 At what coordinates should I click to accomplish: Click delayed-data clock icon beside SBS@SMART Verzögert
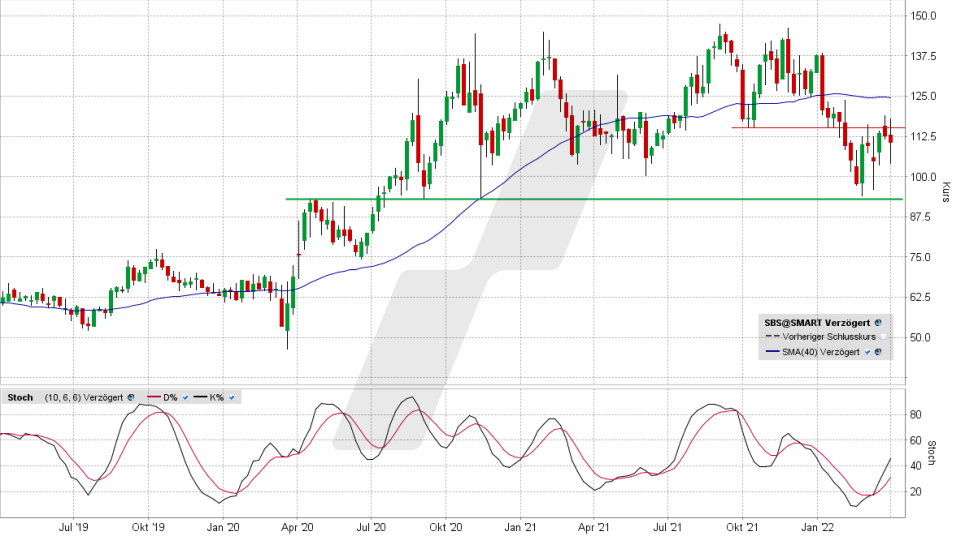click(878, 323)
